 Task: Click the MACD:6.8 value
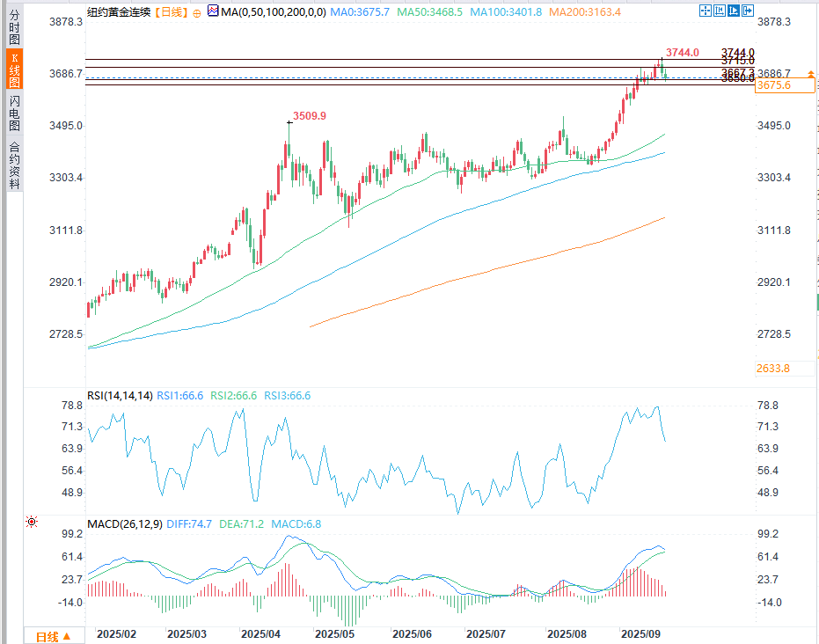[296, 523]
